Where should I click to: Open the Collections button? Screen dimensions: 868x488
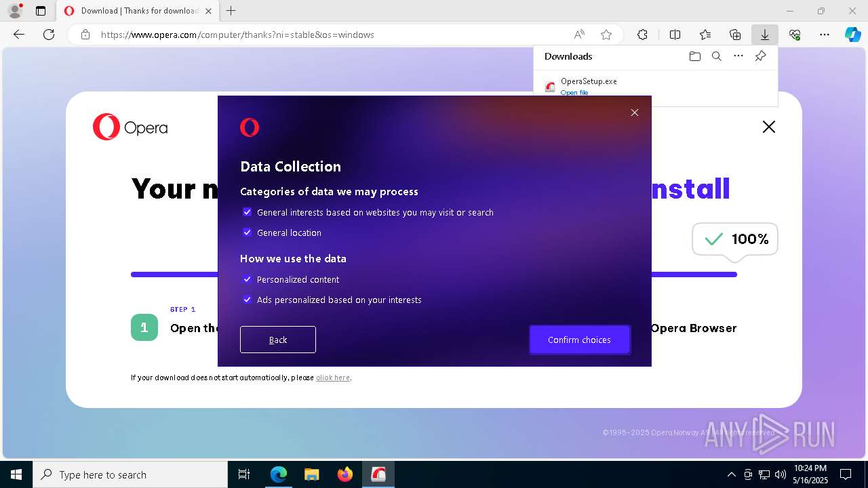coord(735,35)
